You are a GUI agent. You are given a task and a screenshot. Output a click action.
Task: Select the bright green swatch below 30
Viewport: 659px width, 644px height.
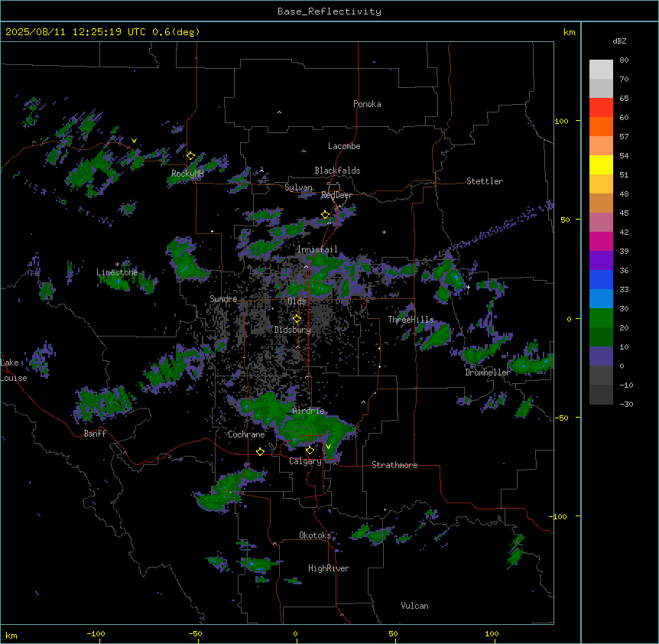click(x=601, y=318)
